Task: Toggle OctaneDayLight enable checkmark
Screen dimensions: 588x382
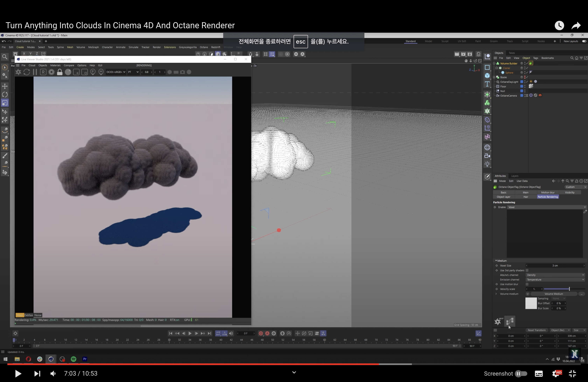Action: point(527,82)
